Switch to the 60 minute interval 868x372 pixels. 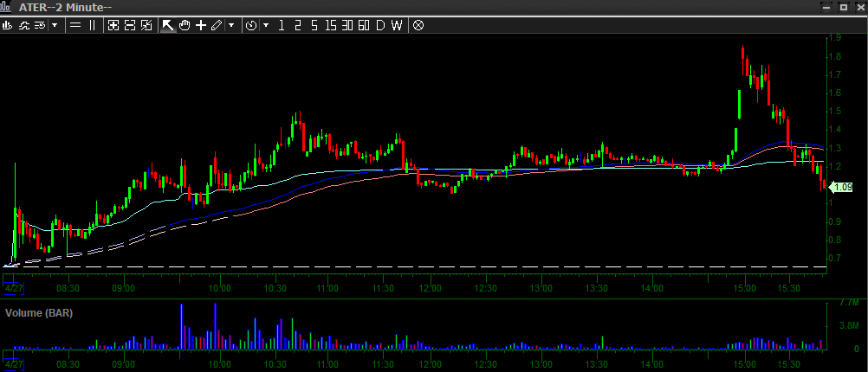point(364,25)
